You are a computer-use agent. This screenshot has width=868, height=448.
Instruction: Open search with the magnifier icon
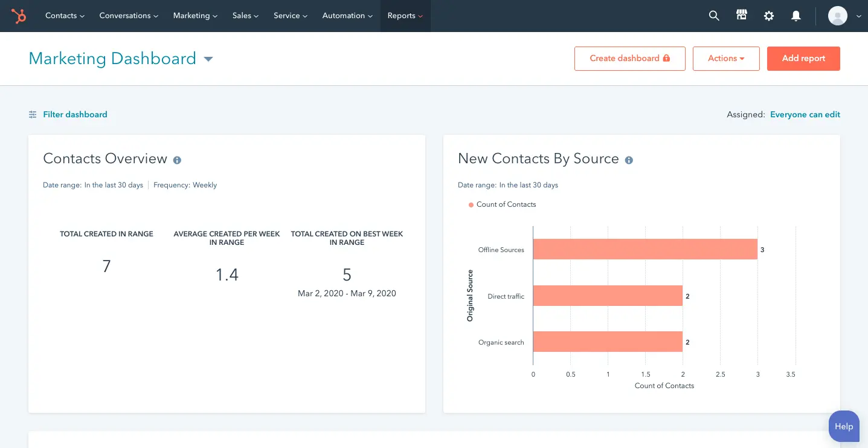(714, 16)
